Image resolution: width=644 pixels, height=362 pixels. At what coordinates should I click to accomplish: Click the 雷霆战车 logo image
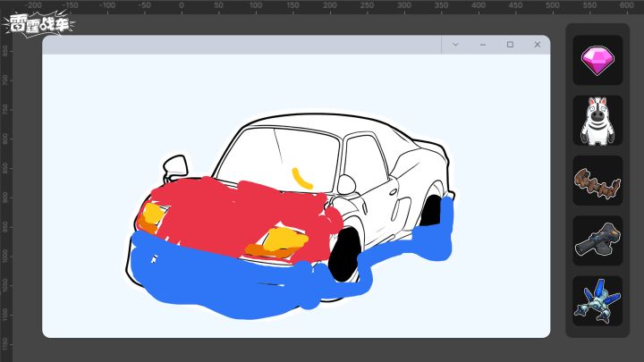click(x=39, y=24)
